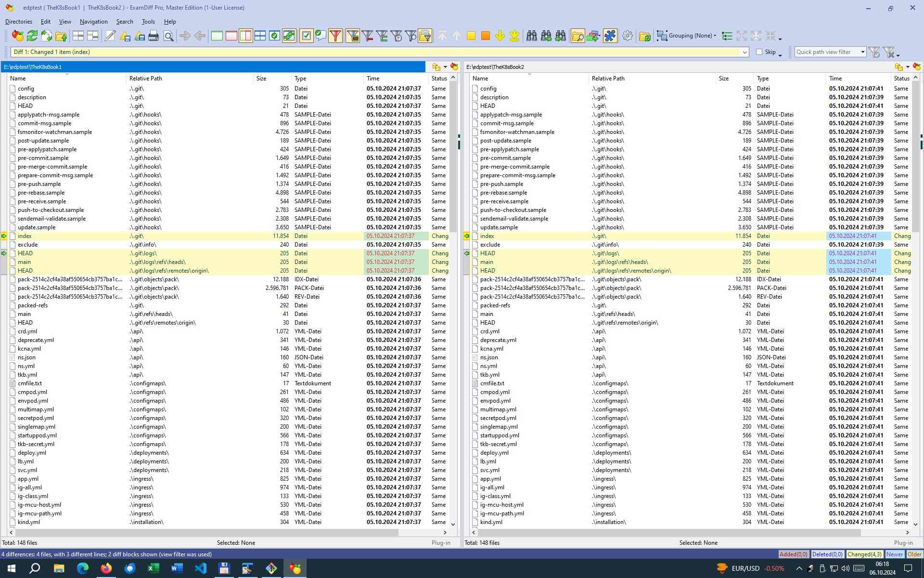Image resolution: width=924 pixels, height=578 pixels.
Task: Open the Directories menu
Action: [19, 22]
